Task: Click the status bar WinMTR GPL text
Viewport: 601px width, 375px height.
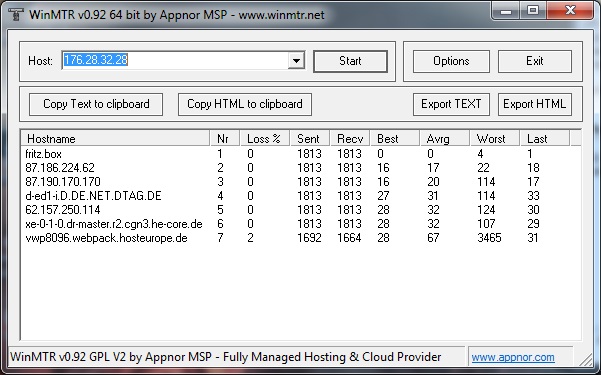Action: 225,357
